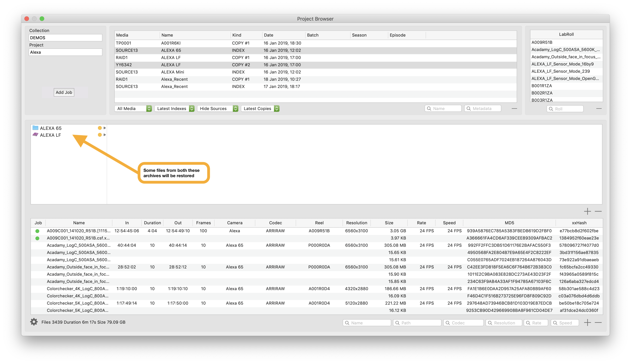Click yellow status dot next to ALEXA 65
This screenshot has height=364, width=631.
100,128
